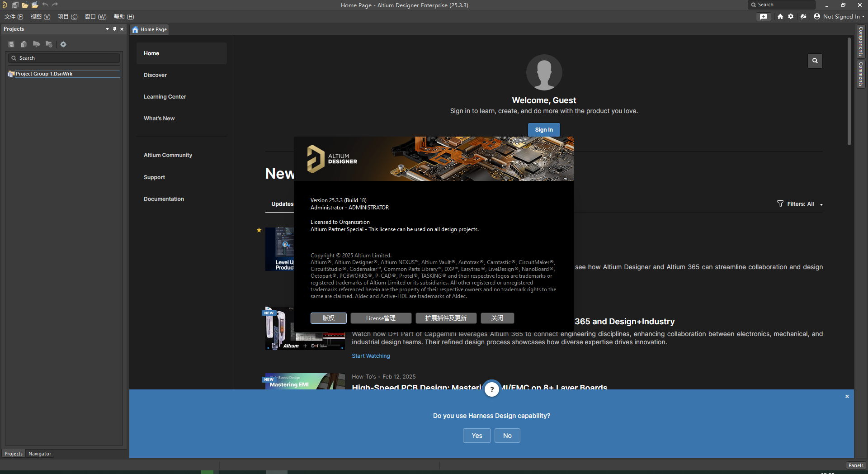The width and height of the screenshot is (868, 474).
Task: Click the Redo arrow icon
Action: [x=55, y=5]
